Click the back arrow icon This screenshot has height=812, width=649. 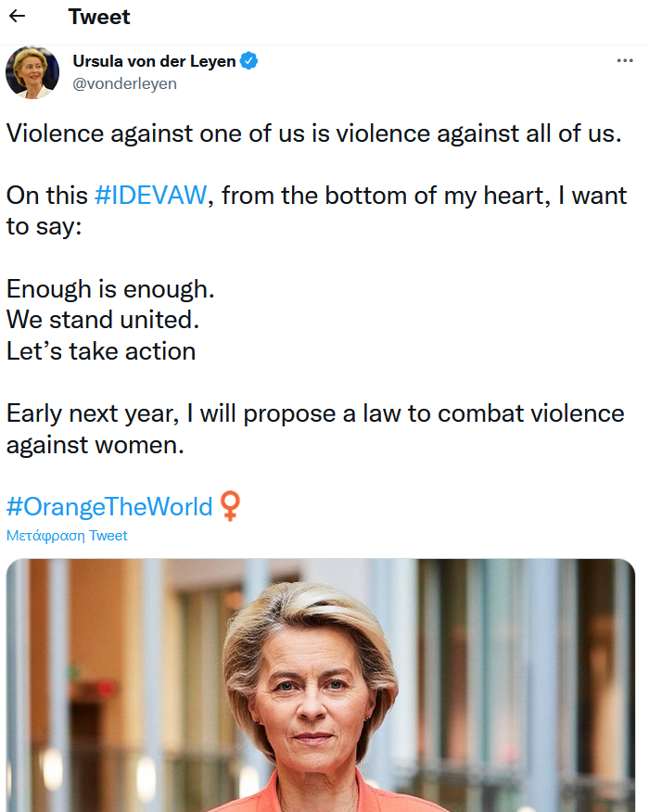click(x=17, y=17)
